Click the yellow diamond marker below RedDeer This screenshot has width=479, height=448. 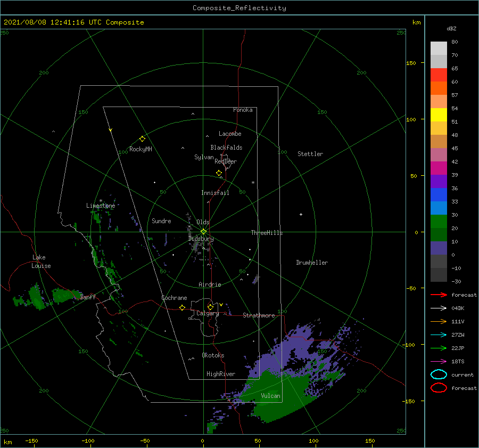(x=219, y=173)
